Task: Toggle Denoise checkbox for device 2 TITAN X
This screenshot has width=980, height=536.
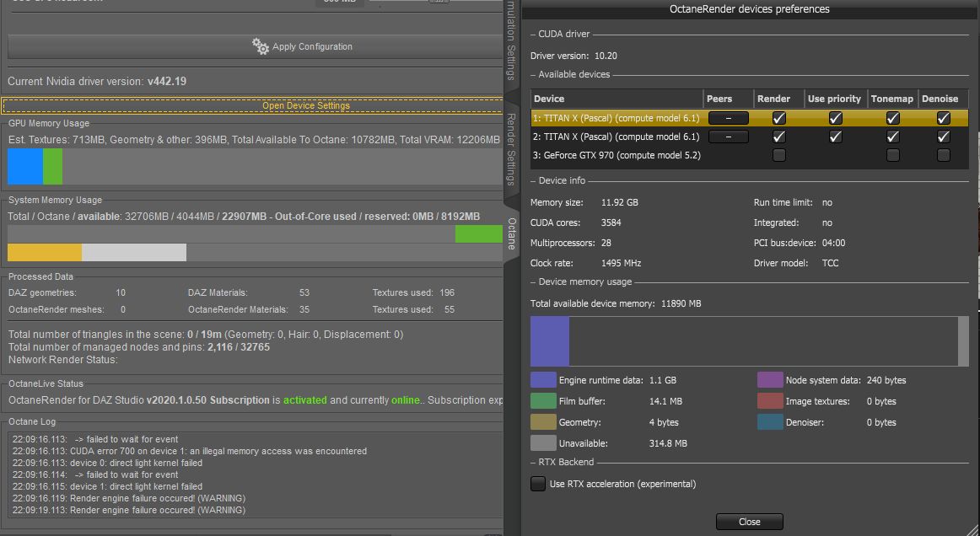Action: [x=943, y=137]
